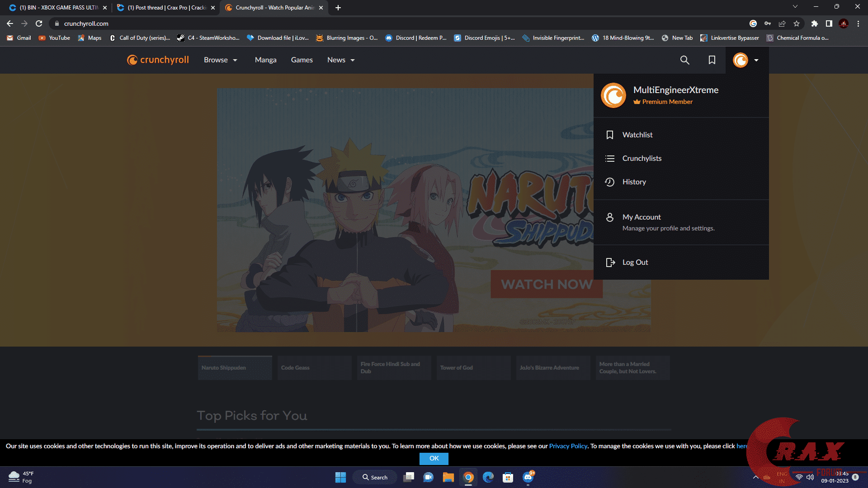Select Manga in the navigation bar

pos(265,60)
